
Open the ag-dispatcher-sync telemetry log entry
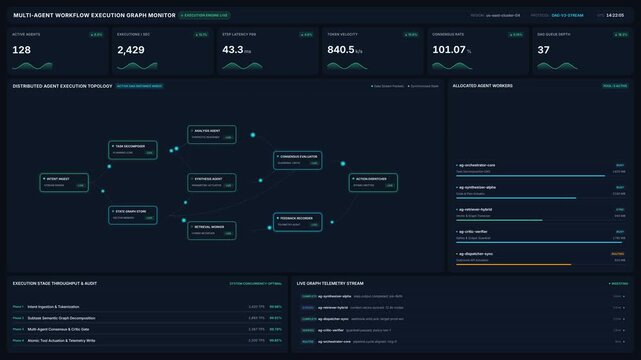click(x=462, y=319)
